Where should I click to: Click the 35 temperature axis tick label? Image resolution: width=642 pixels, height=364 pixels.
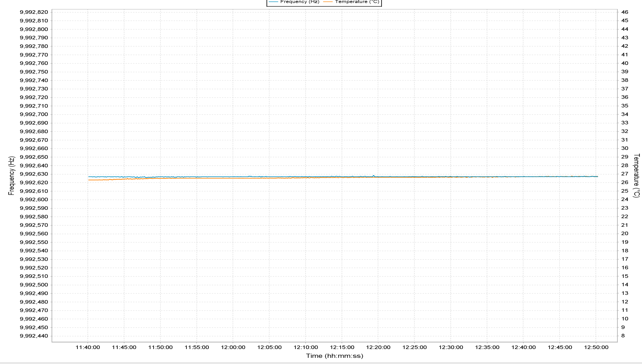tap(625, 106)
